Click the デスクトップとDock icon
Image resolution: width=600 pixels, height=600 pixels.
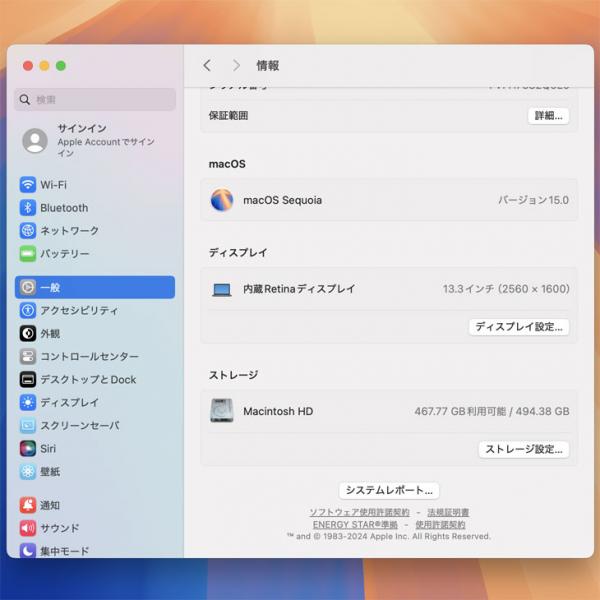[28, 379]
